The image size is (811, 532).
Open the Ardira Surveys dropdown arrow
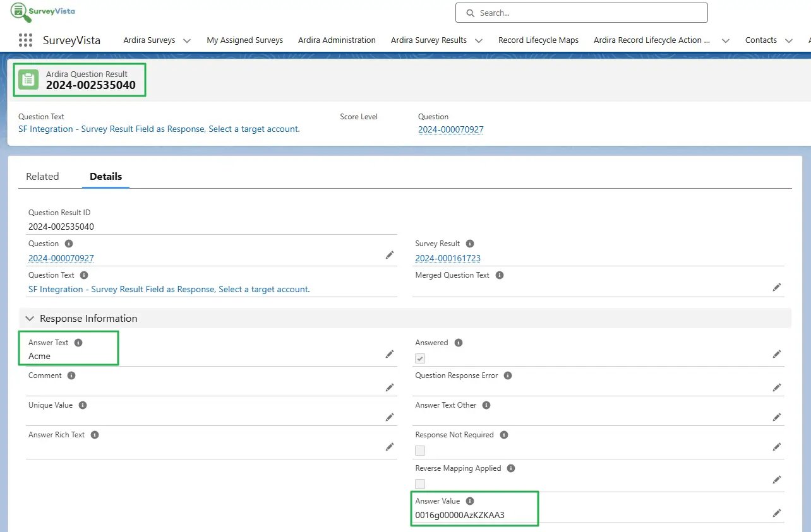click(187, 40)
